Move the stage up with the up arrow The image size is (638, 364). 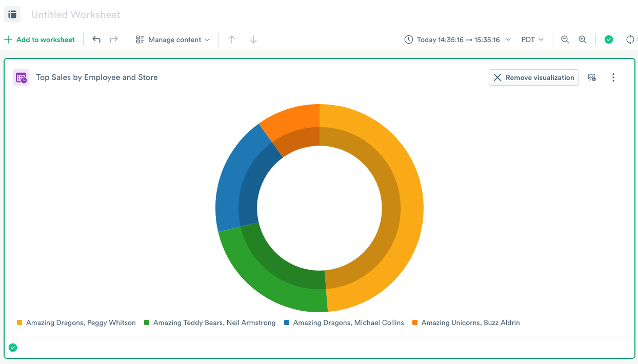click(x=232, y=39)
